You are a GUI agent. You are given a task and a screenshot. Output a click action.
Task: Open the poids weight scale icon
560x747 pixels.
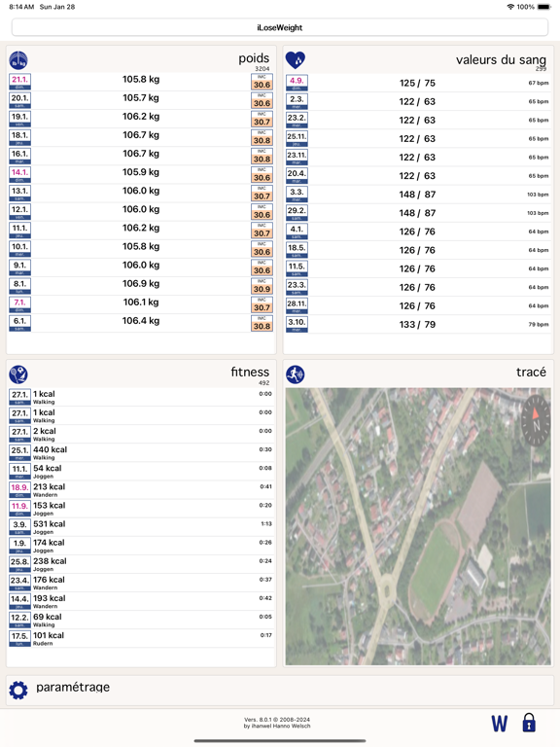pyautogui.click(x=18, y=60)
